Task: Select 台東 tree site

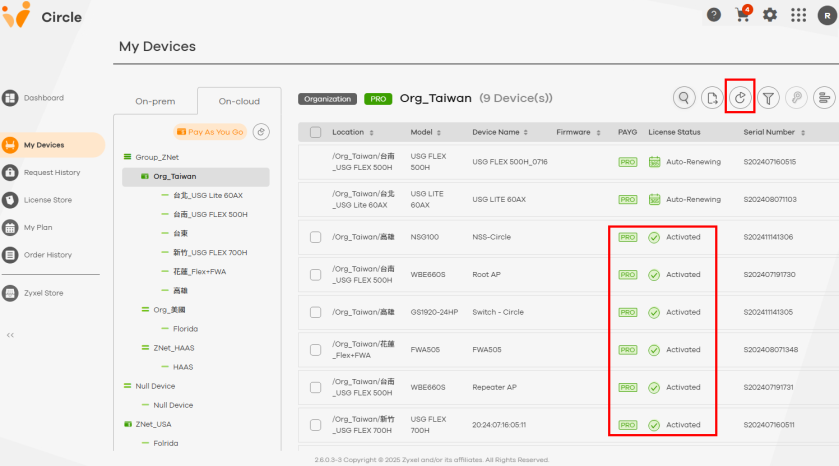Action: (180, 233)
